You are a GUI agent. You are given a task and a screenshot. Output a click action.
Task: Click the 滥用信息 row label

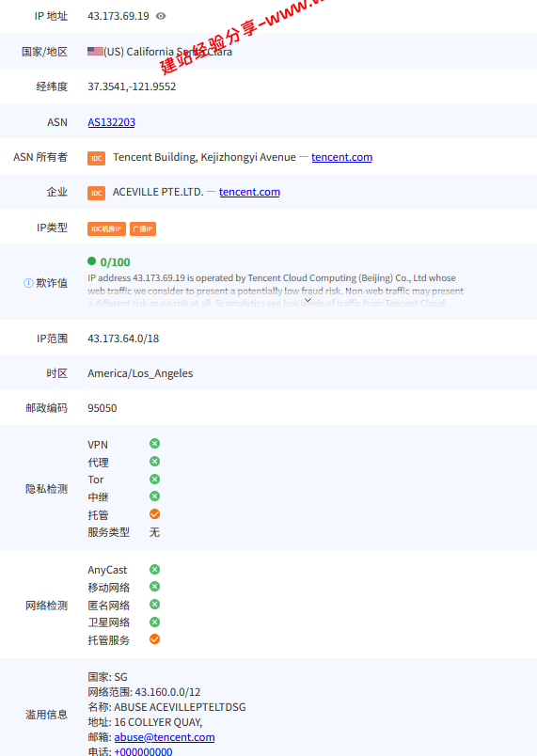pos(46,715)
